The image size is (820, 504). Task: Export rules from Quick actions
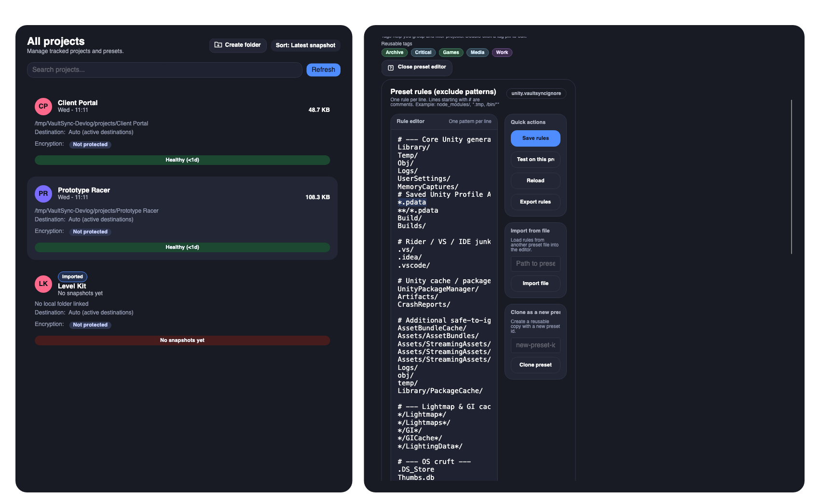[x=535, y=202]
